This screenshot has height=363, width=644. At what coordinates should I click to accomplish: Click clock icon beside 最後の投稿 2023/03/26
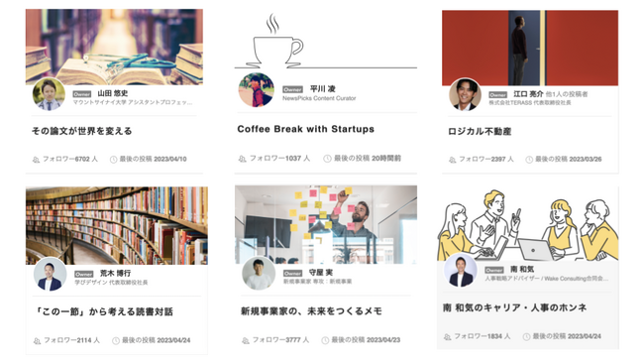[x=529, y=160]
